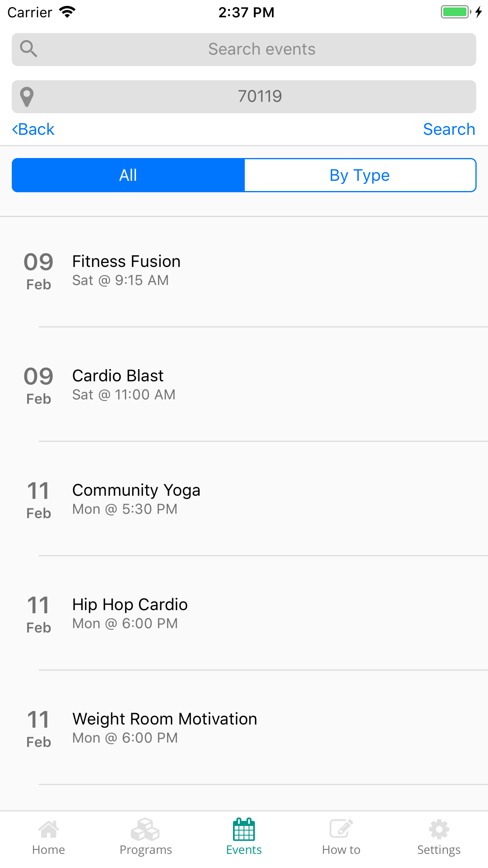Click the Search events field
The height and width of the screenshot is (868, 488).
click(244, 50)
